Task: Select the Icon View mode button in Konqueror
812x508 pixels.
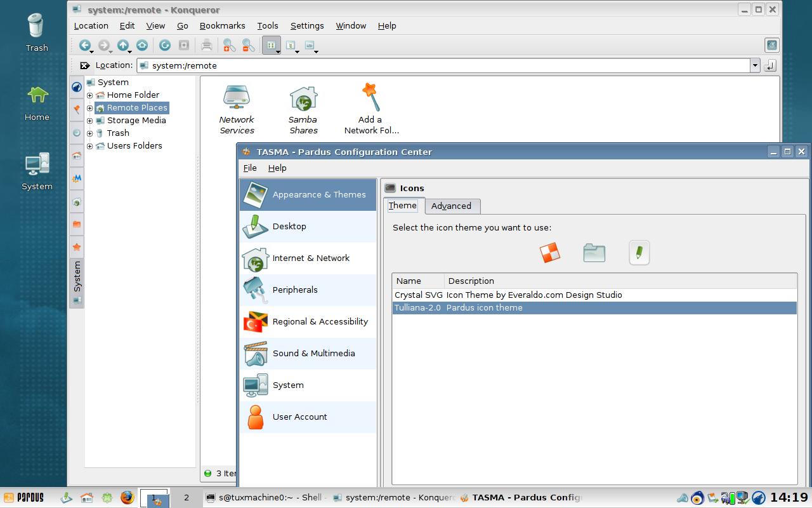Action: pos(271,45)
